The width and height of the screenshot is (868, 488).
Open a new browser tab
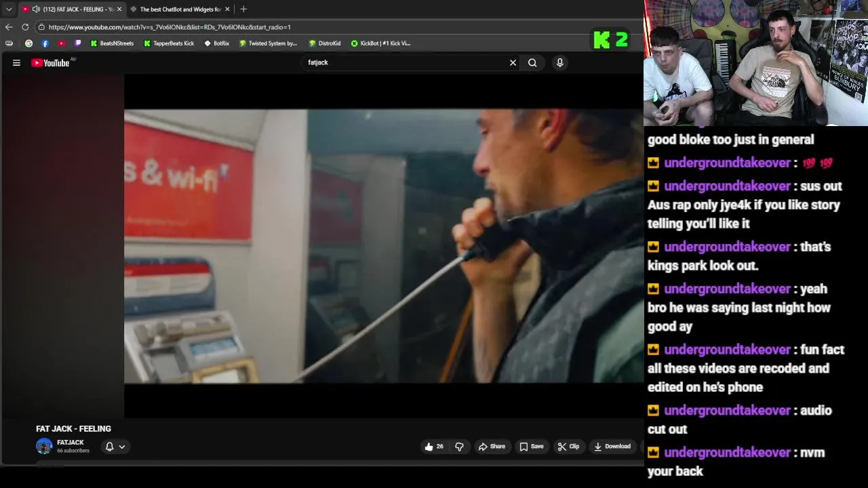coord(243,9)
